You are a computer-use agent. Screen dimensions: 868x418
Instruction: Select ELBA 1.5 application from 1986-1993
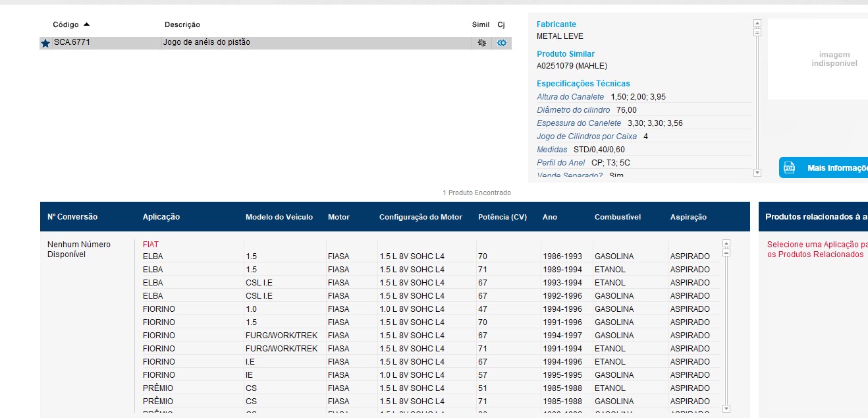(x=429, y=256)
